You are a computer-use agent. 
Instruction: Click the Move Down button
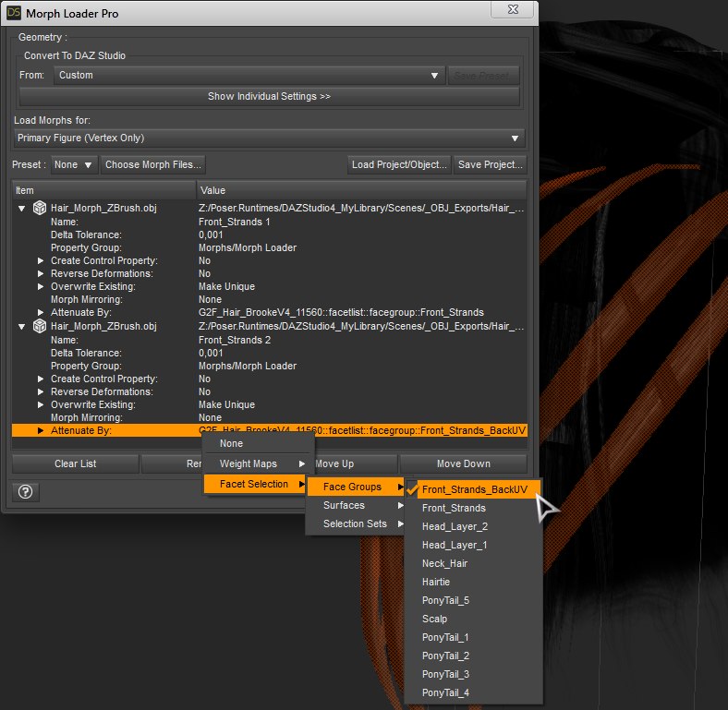coord(464,463)
